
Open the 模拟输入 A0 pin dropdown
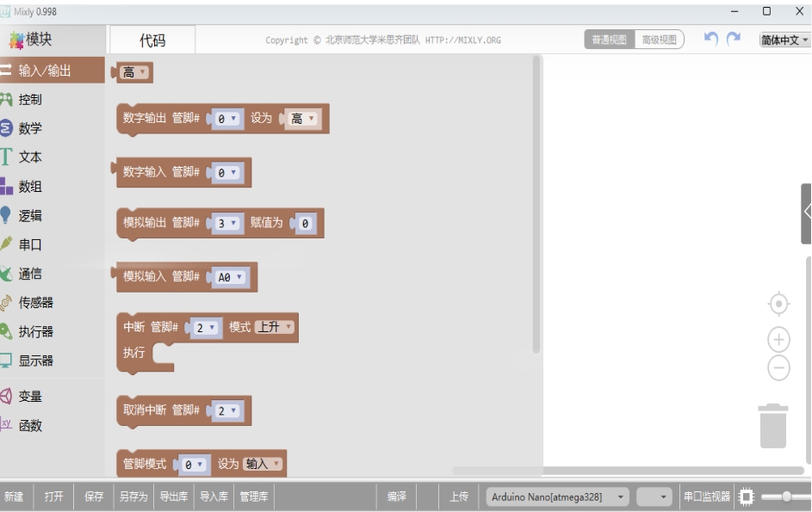pos(230,277)
